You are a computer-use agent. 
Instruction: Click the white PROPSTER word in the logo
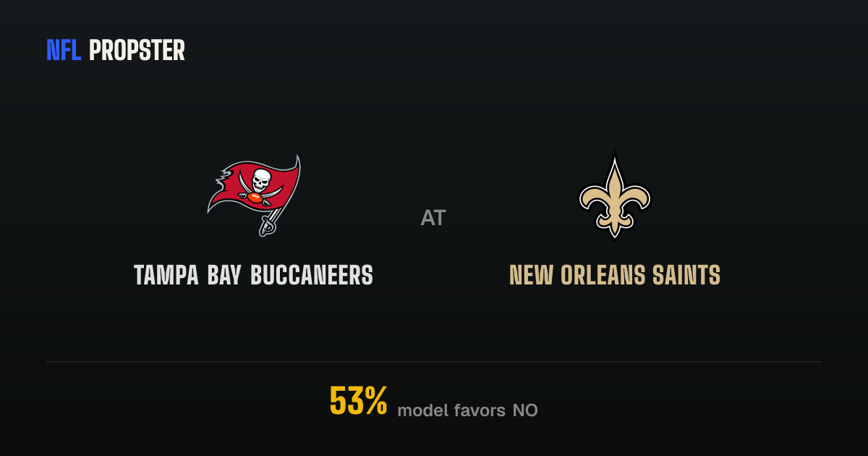137,51
